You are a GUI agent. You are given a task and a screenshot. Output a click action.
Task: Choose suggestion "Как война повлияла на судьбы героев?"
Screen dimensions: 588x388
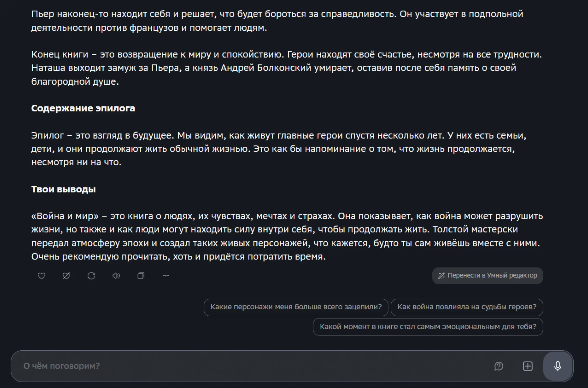click(x=467, y=307)
